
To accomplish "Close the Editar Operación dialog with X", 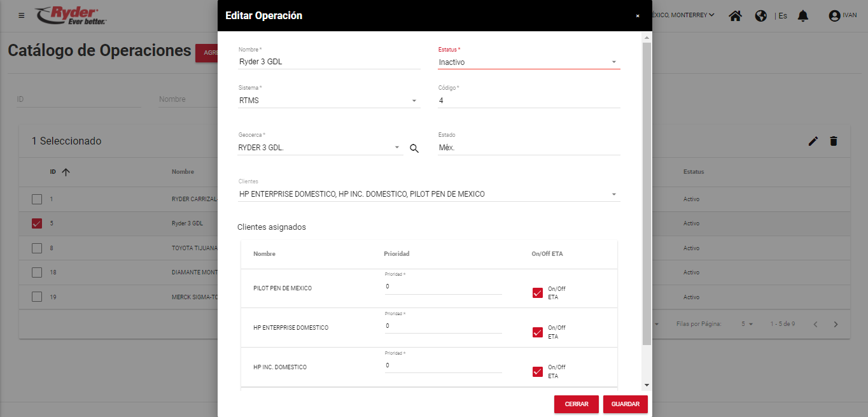I will pyautogui.click(x=638, y=16).
